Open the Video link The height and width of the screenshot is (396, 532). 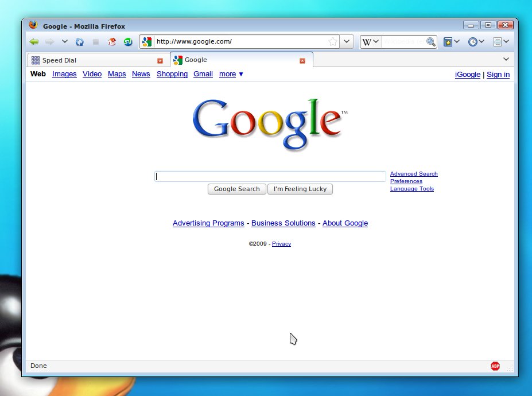[x=92, y=74]
